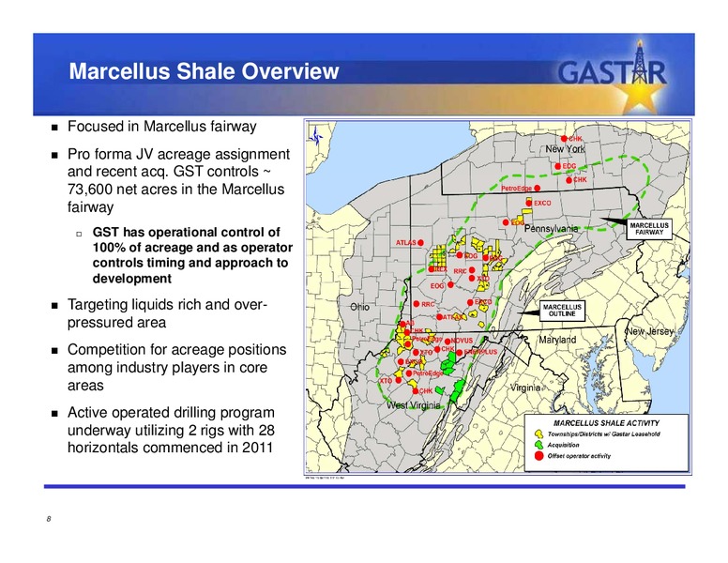Click the 'Maryland' map label
This screenshot has height=563, width=728.
click(557, 340)
